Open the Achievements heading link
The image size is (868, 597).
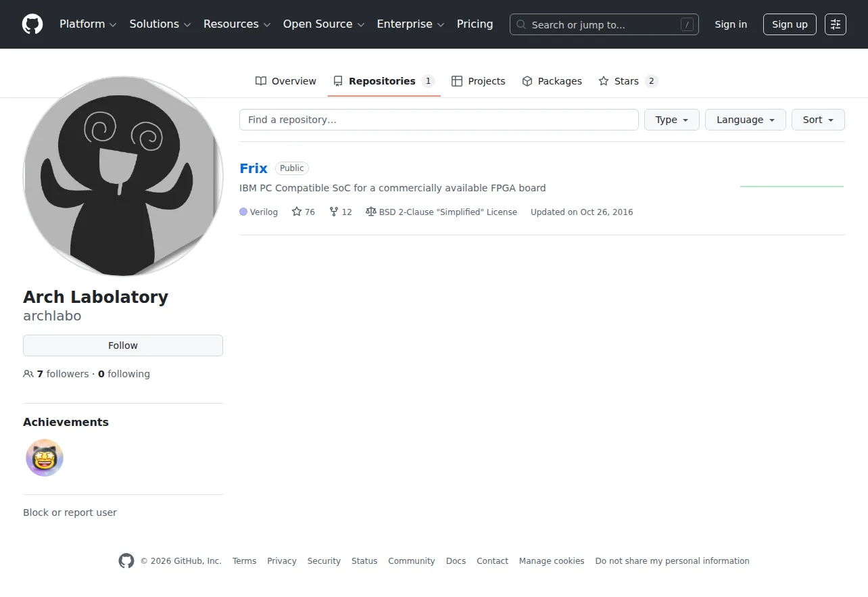coord(66,422)
